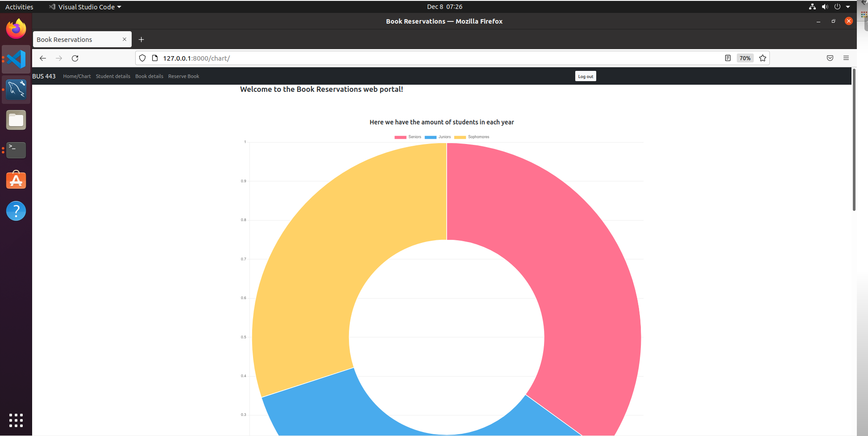Open the Files app from the dock
Screen dimensions: 868x436
(x=16, y=119)
